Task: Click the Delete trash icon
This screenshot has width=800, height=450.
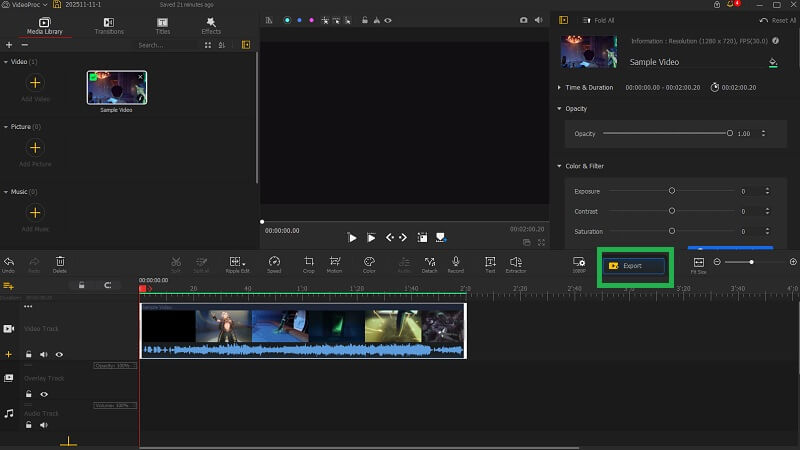Action: pos(60,263)
